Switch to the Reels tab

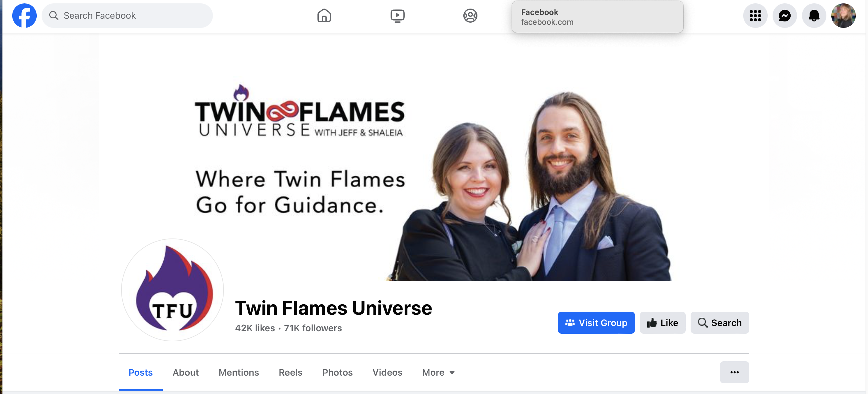pyautogui.click(x=291, y=372)
